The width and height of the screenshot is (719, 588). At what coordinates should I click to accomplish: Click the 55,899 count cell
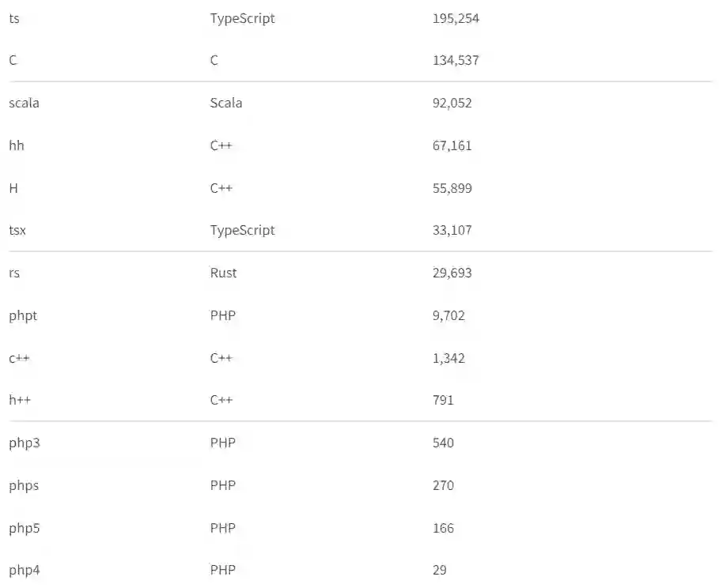pos(452,188)
